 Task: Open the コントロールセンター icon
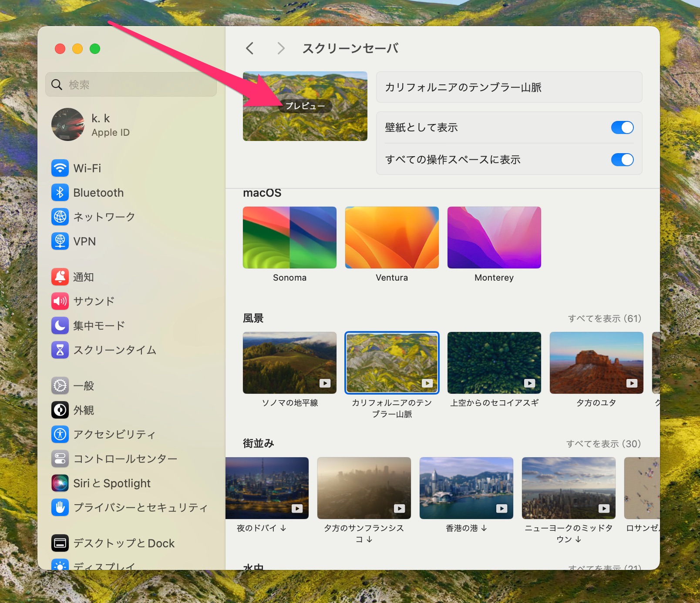(x=60, y=459)
